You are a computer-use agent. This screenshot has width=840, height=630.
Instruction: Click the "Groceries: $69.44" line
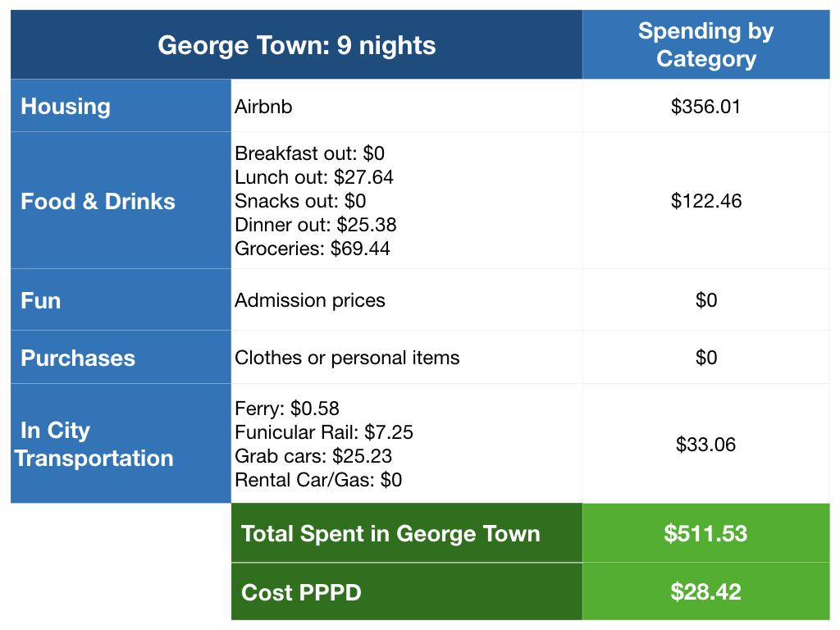click(313, 249)
